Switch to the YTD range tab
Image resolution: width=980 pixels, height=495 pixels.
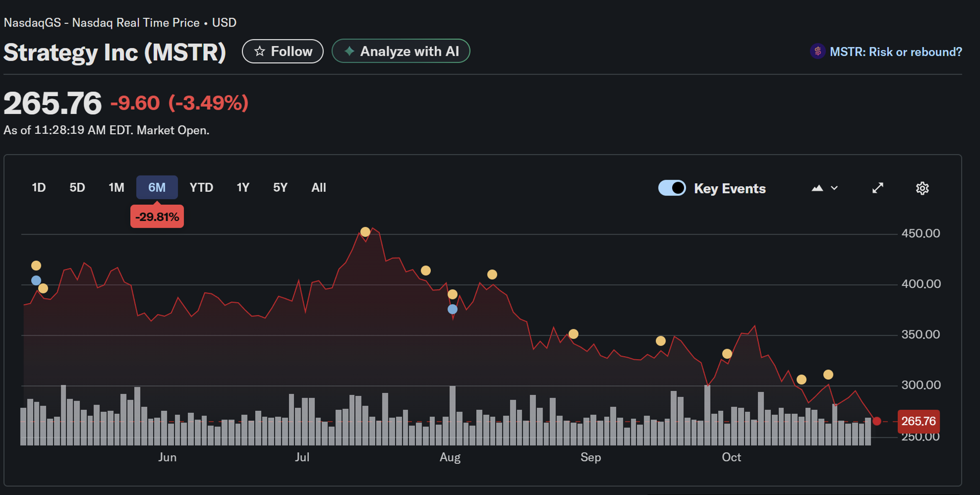click(x=201, y=188)
